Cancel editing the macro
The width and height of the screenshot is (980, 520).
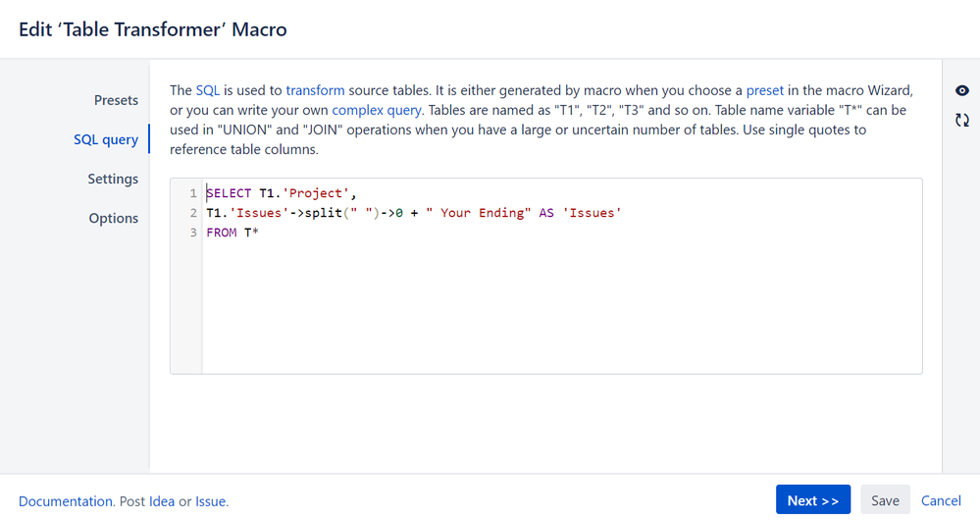tap(941, 500)
